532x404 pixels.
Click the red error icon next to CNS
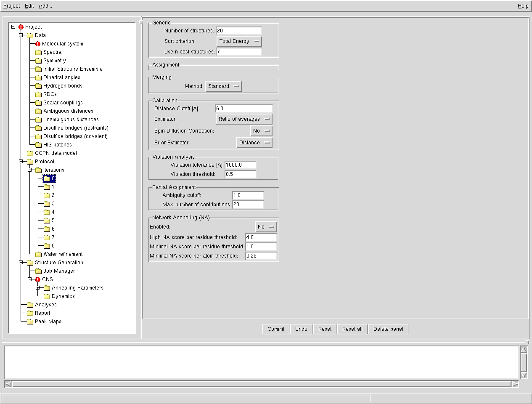38,279
